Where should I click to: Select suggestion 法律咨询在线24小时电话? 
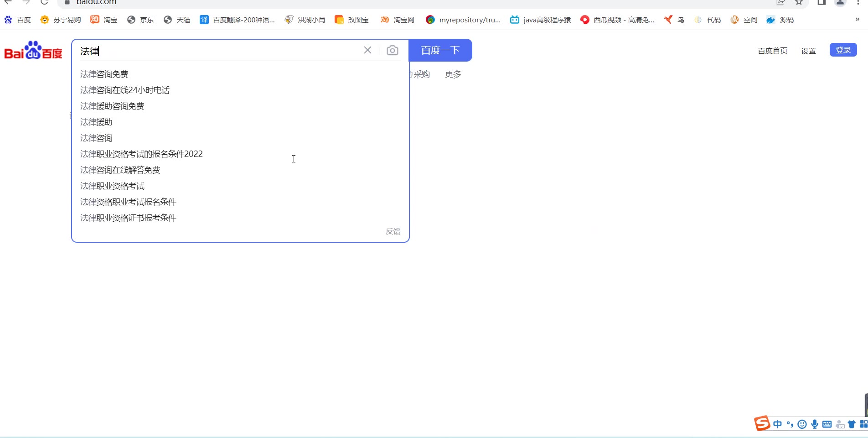[125, 90]
